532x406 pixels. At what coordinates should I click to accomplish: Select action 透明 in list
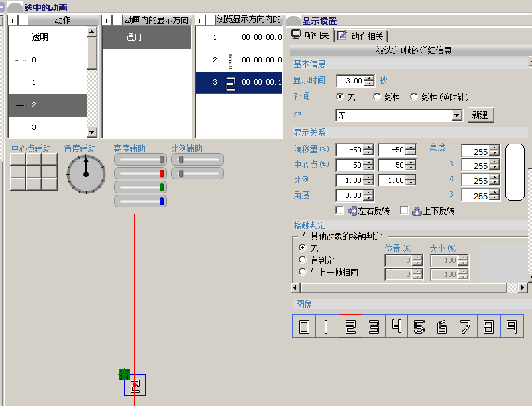click(48, 37)
